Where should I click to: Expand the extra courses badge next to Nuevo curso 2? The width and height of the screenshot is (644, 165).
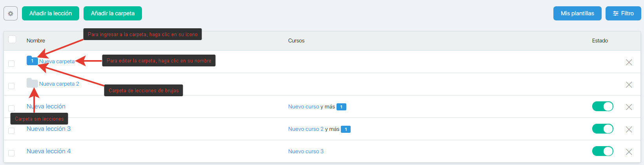point(346,129)
